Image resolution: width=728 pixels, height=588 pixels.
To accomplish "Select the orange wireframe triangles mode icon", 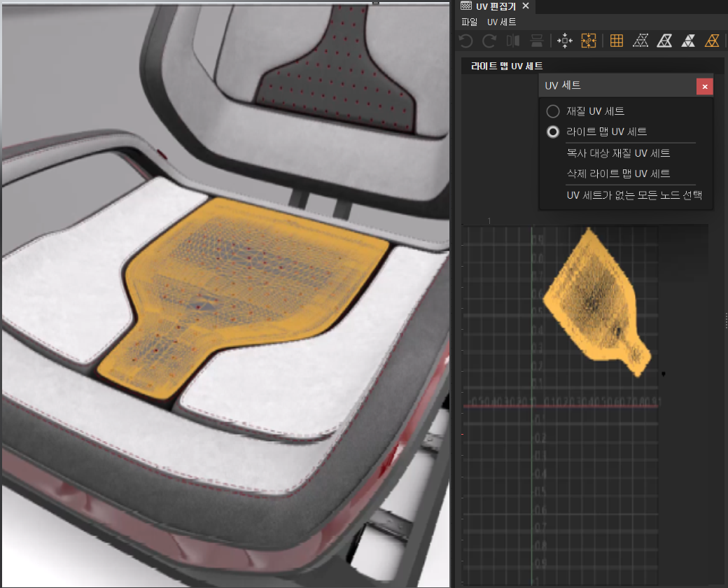I will coord(712,41).
